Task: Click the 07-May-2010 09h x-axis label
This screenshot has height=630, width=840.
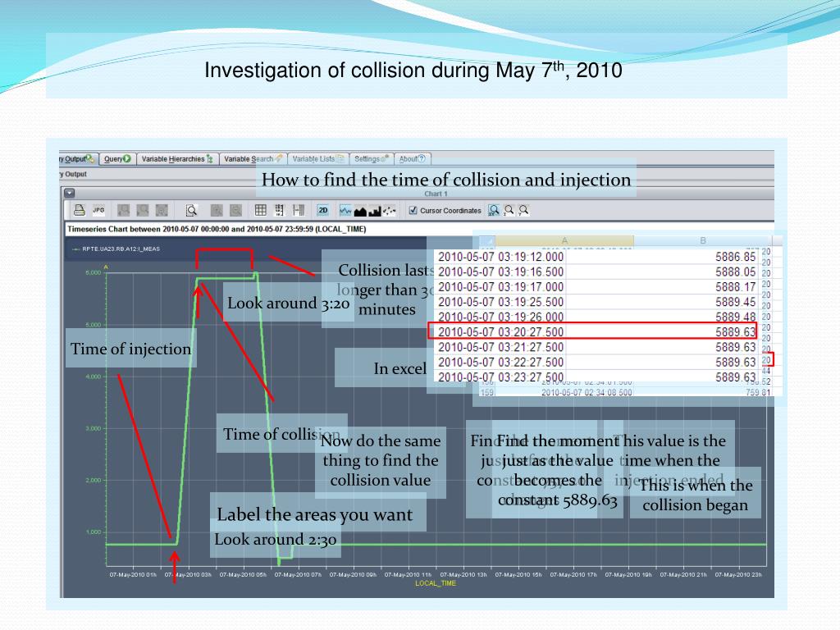Action: (353, 575)
